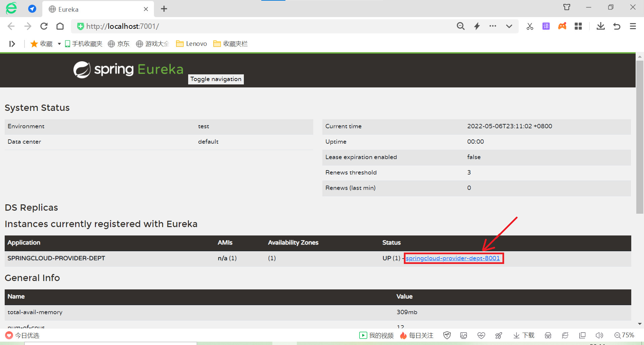Click the green site security shield icon
This screenshot has height=345, width=644.
[x=80, y=26]
